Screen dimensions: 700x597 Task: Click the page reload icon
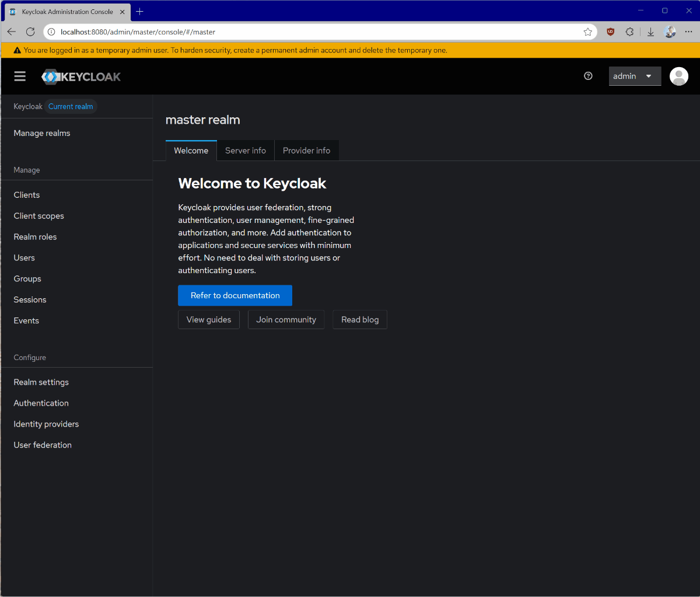pos(30,32)
